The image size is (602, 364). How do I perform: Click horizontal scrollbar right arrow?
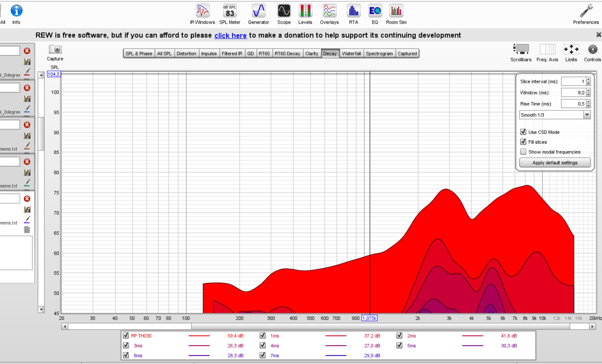click(592, 326)
